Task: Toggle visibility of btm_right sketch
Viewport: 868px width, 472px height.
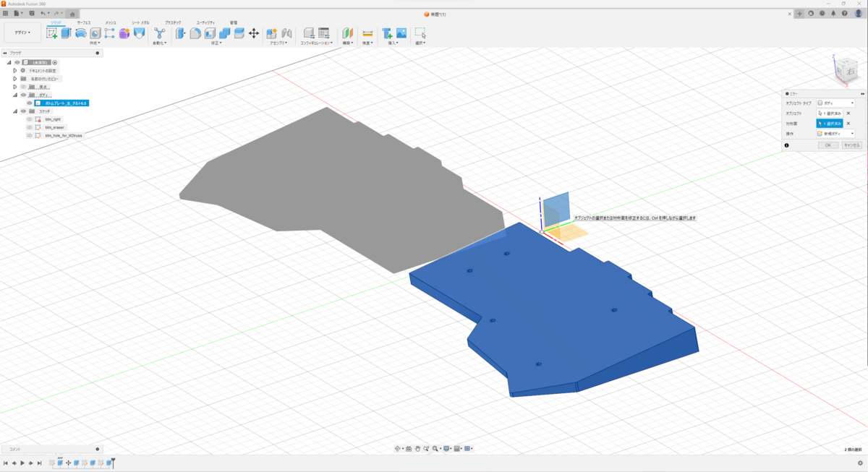Action: pos(30,119)
